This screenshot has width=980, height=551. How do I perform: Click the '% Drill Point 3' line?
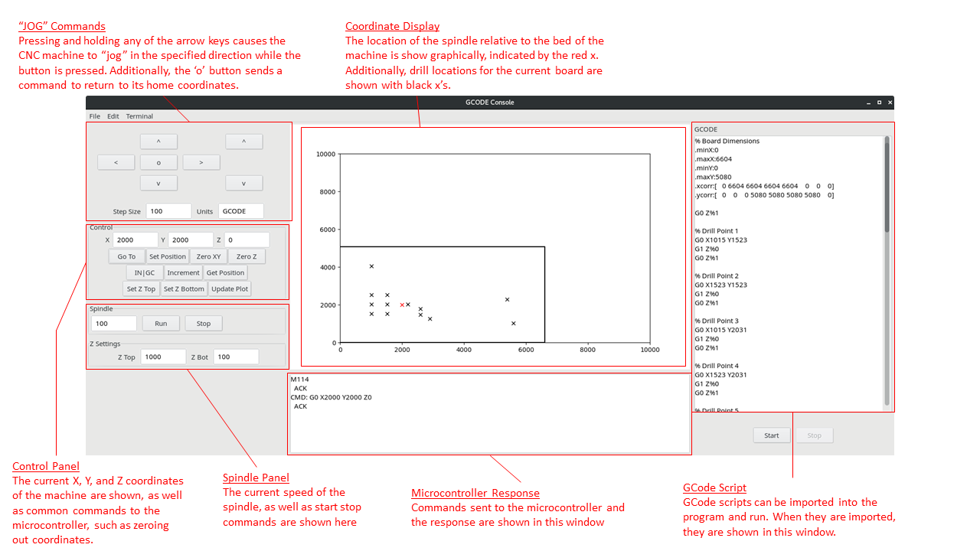click(717, 321)
